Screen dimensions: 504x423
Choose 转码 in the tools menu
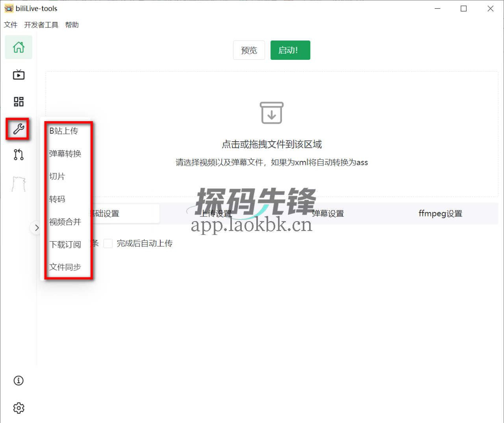tap(57, 199)
